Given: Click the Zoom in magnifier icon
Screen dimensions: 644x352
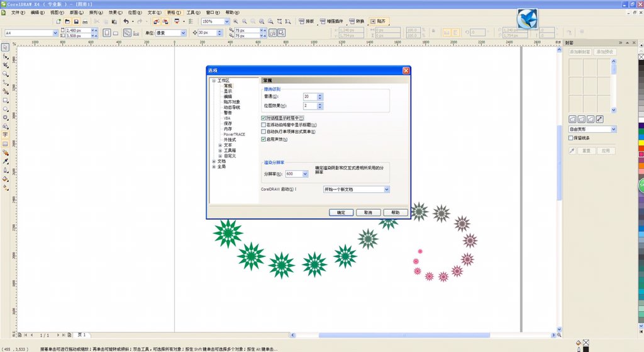Looking at the screenshot, I should pyautogui.click(x=236, y=21).
